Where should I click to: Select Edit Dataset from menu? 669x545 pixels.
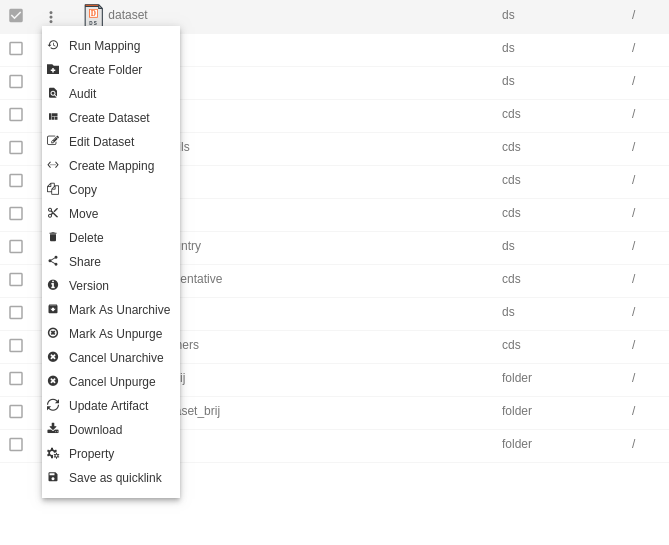click(102, 142)
